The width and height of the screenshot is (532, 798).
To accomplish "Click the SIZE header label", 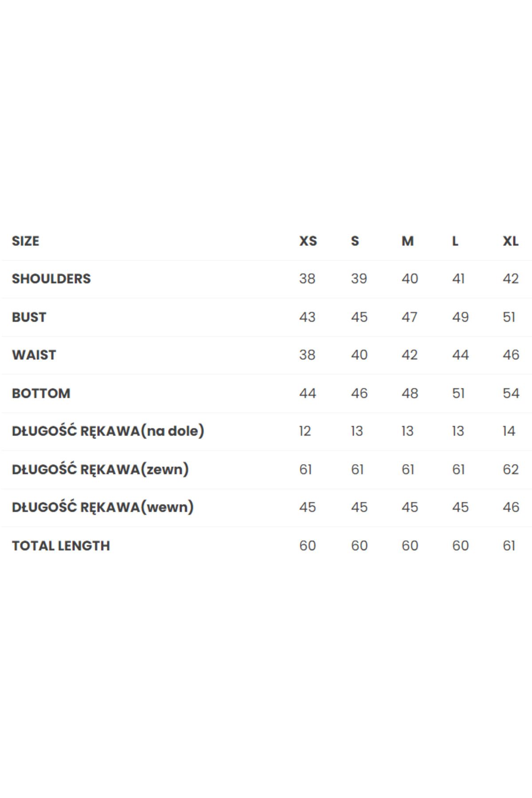I will (x=25, y=241).
